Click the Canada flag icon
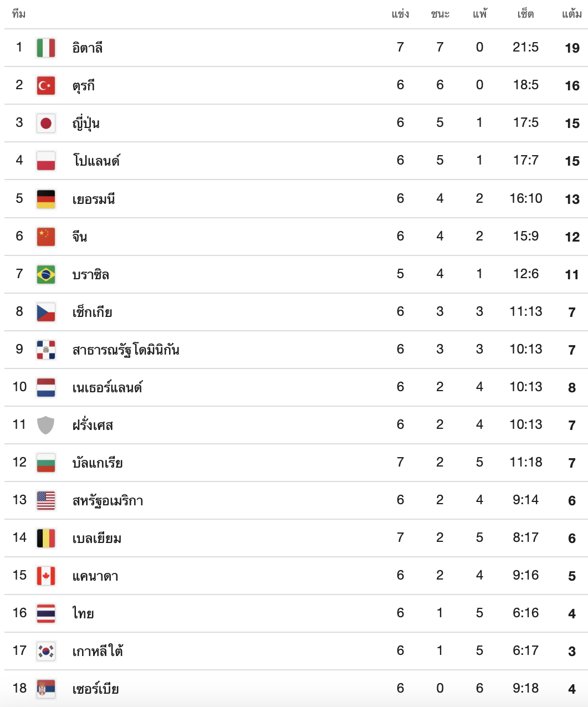588x707 pixels. [46, 576]
